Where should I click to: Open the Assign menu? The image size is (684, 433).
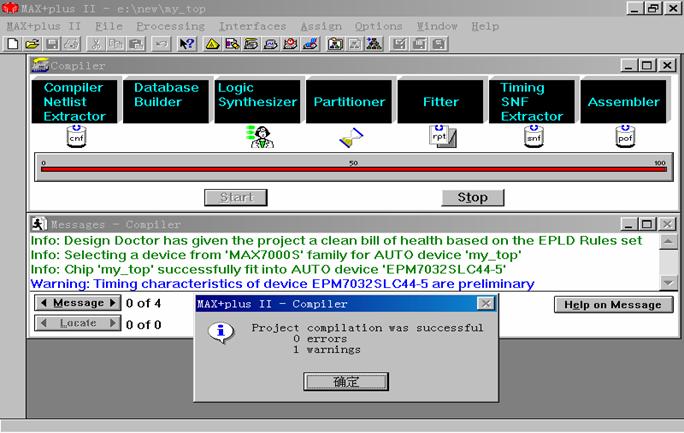click(x=321, y=26)
